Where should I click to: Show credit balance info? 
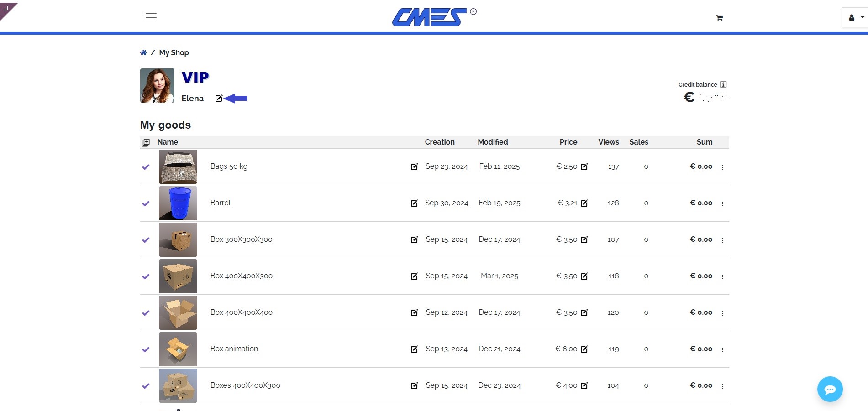[x=723, y=84]
